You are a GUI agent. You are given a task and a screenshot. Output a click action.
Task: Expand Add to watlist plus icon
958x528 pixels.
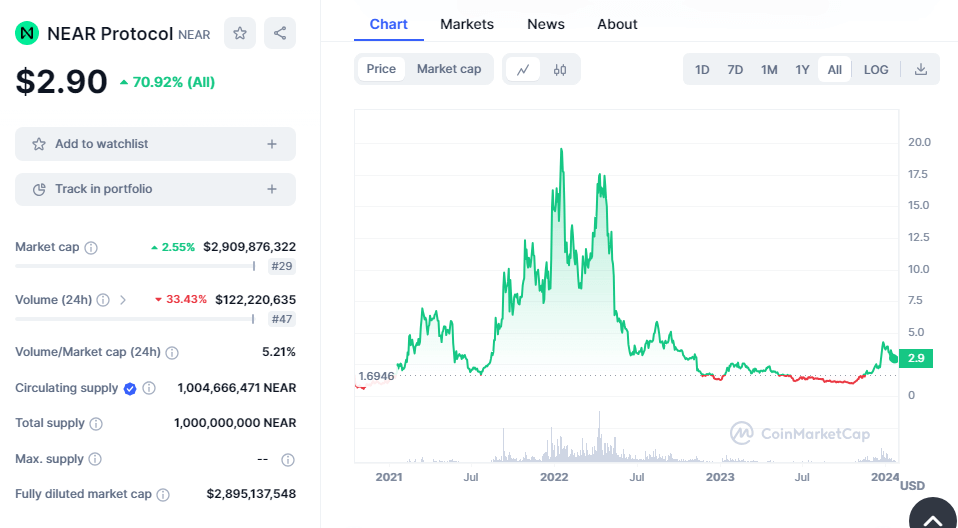[272, 144]
